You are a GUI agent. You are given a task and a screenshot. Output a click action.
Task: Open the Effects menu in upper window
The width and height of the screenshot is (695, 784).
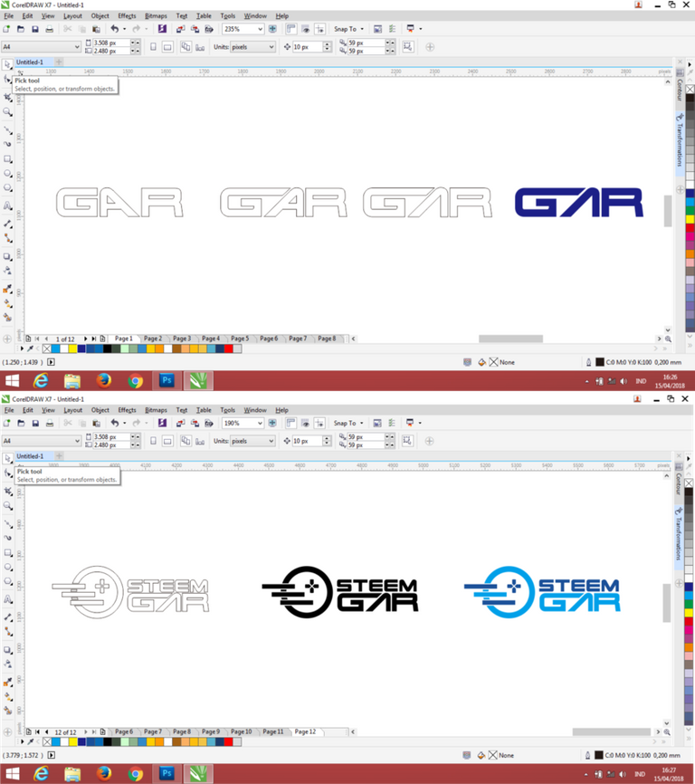tap(127, 16)
